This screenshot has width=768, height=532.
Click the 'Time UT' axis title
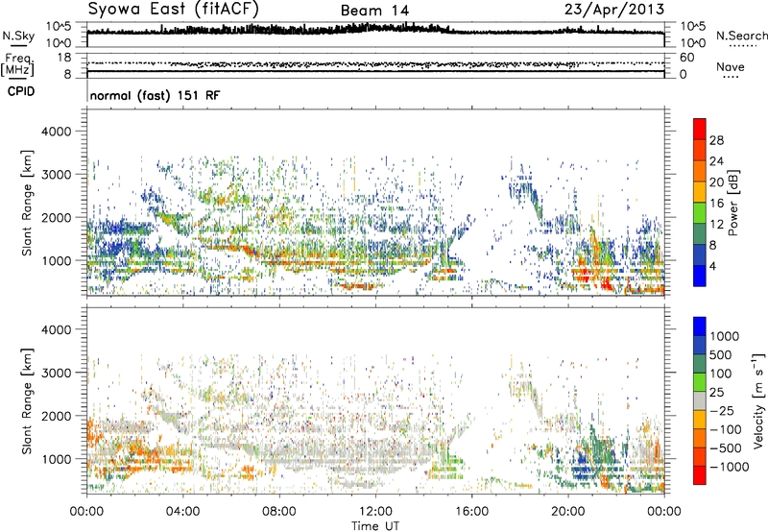(375, 526)
